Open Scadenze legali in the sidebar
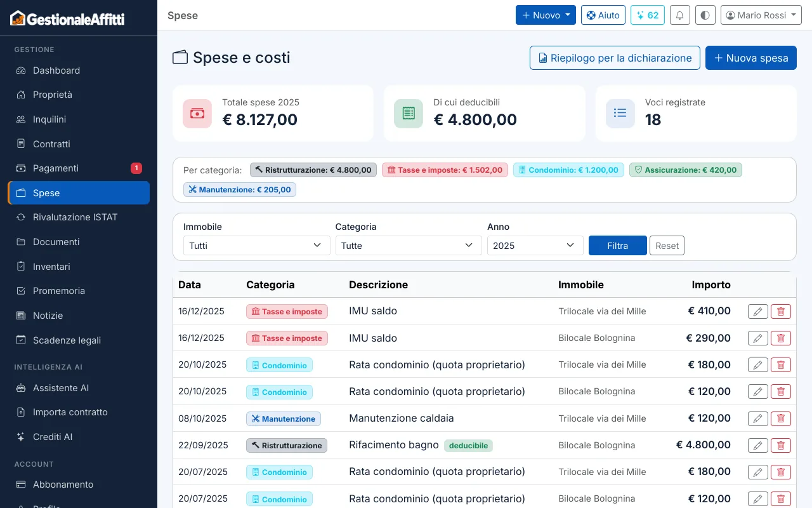The width and height of the screenshot is (812, 508). tap(79, 340)
